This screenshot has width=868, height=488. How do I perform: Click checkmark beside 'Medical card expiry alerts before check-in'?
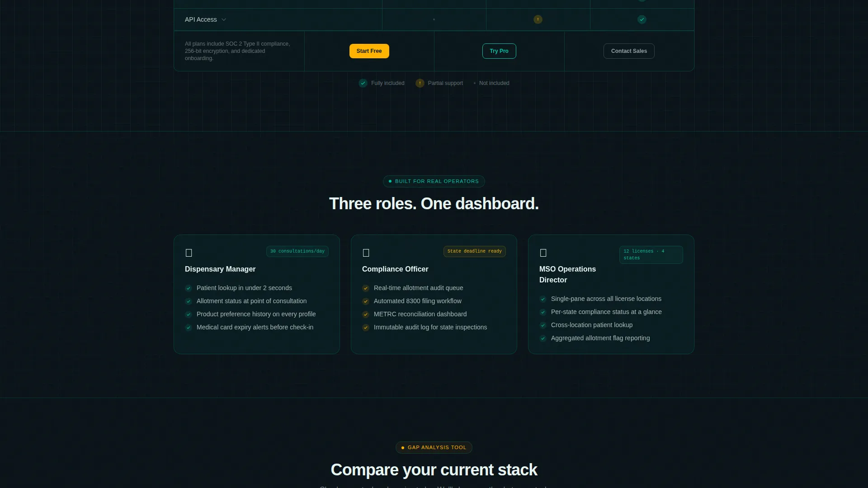pyautogui.click(x=189, y=328)
